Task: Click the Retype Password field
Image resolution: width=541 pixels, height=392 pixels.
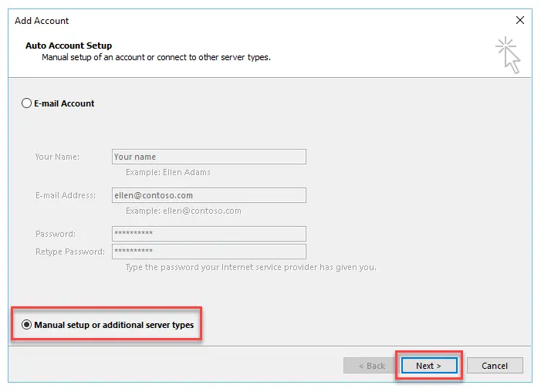Action: [208, 252]
